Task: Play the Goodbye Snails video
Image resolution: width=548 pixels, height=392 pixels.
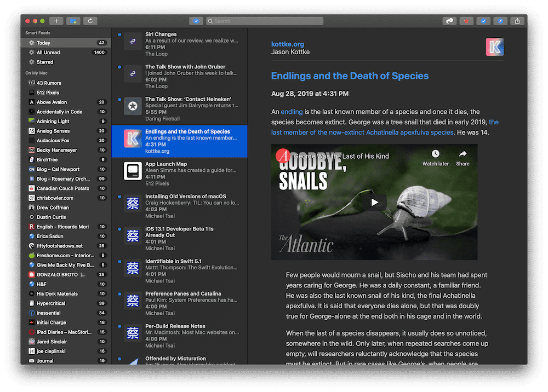Action: click(x=374, y=202)
